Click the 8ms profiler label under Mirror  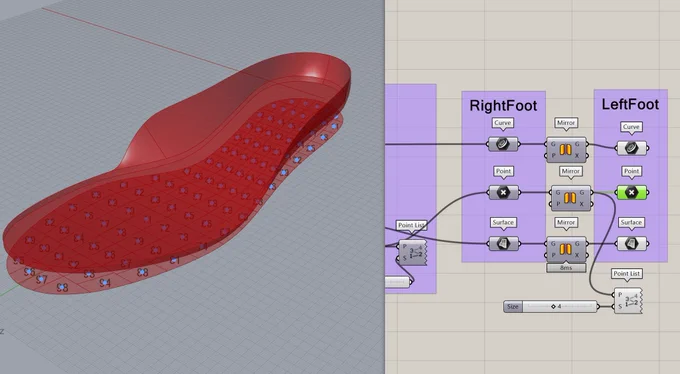pyautogui.click(x=566, y=268)
